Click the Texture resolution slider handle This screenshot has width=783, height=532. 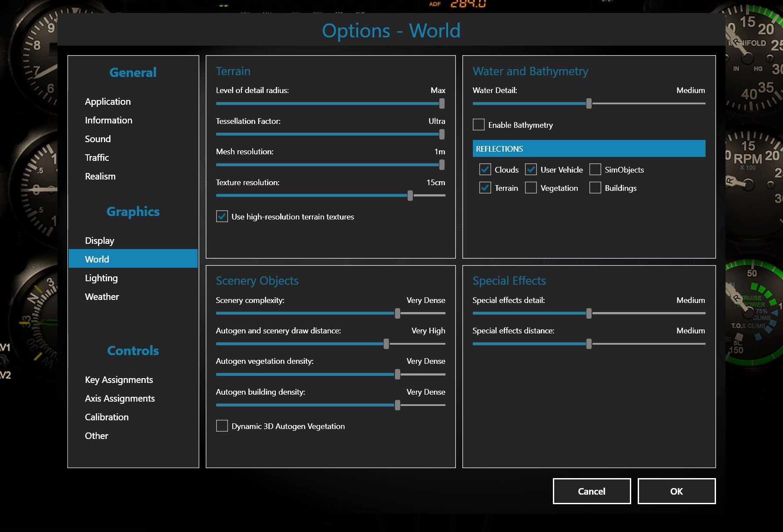click(410, 196)
